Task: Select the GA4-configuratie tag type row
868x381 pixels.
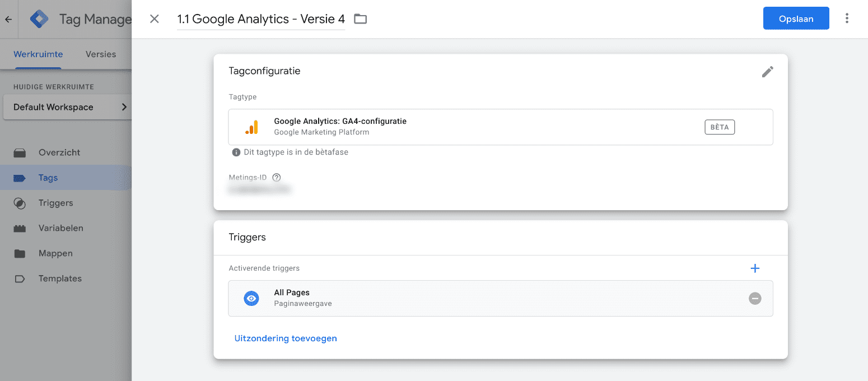Action: (501, 127)
